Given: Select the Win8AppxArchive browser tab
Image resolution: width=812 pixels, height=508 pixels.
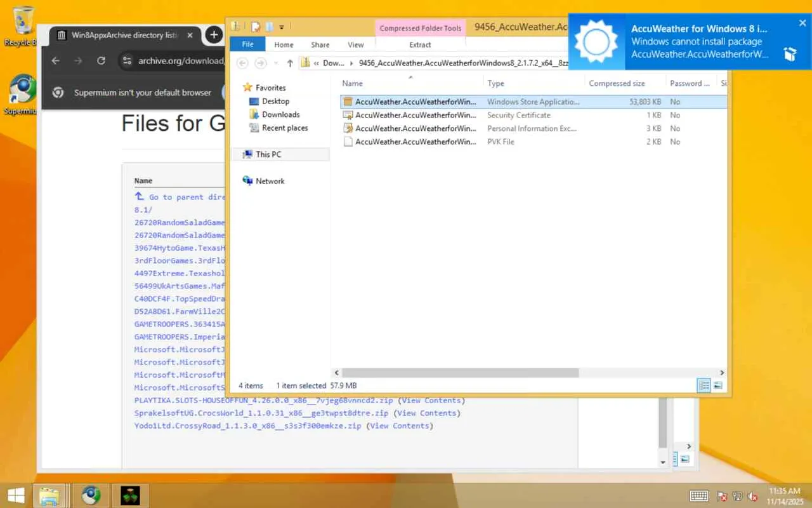Looking at the screenshot, I should (x=126, y=35).
